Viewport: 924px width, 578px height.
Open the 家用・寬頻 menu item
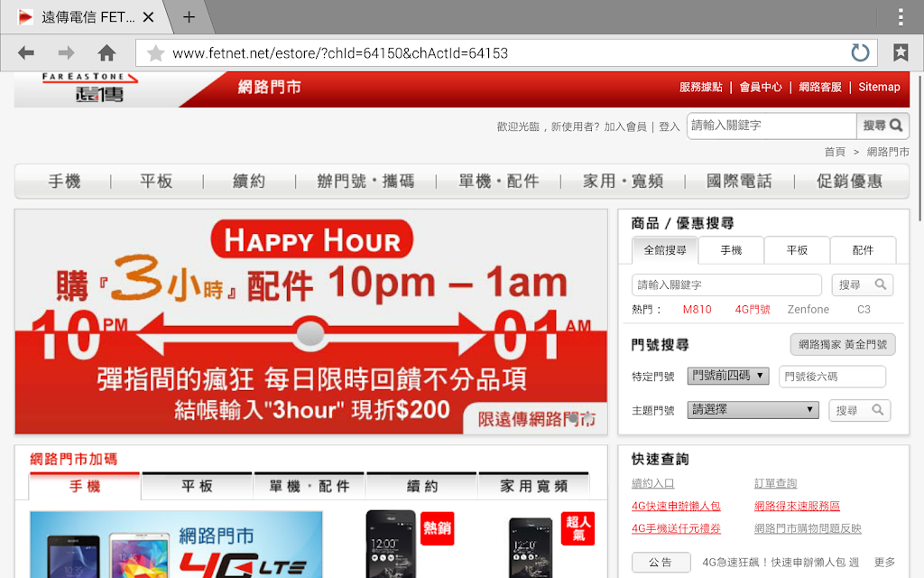click(623, 181)
